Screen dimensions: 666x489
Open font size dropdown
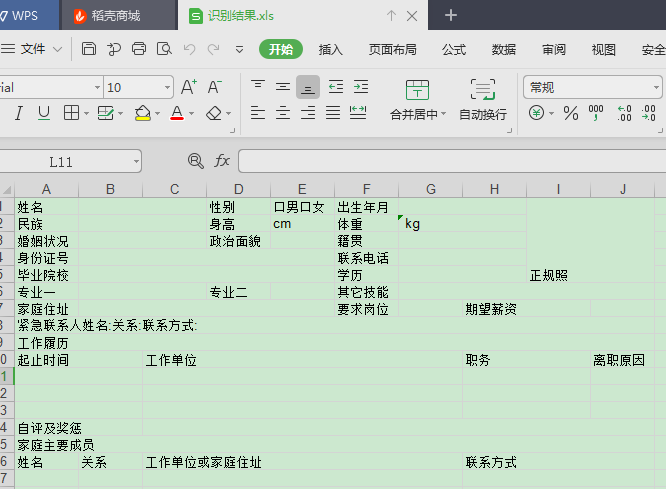coord(167,88)
